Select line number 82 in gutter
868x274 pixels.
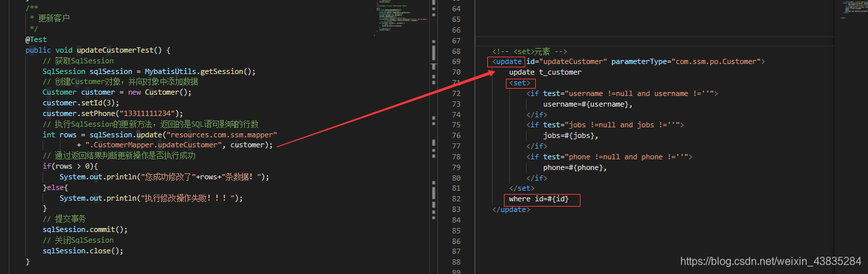tap(456, 199)
